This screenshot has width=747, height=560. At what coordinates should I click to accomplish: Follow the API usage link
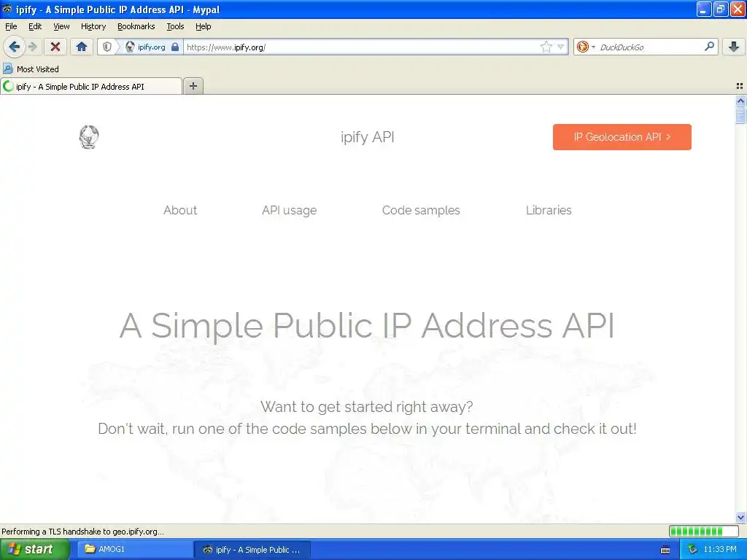click(289, 210)
